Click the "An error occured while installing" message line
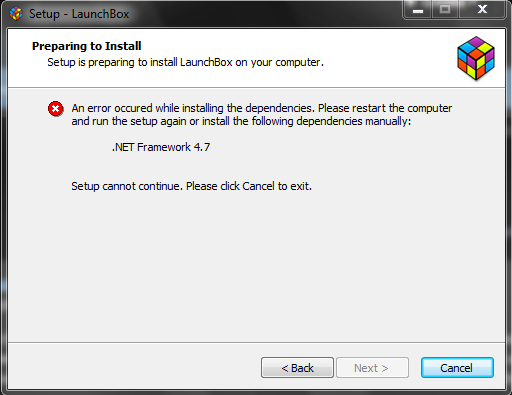 pyautogui.click(x=262, y=108)
